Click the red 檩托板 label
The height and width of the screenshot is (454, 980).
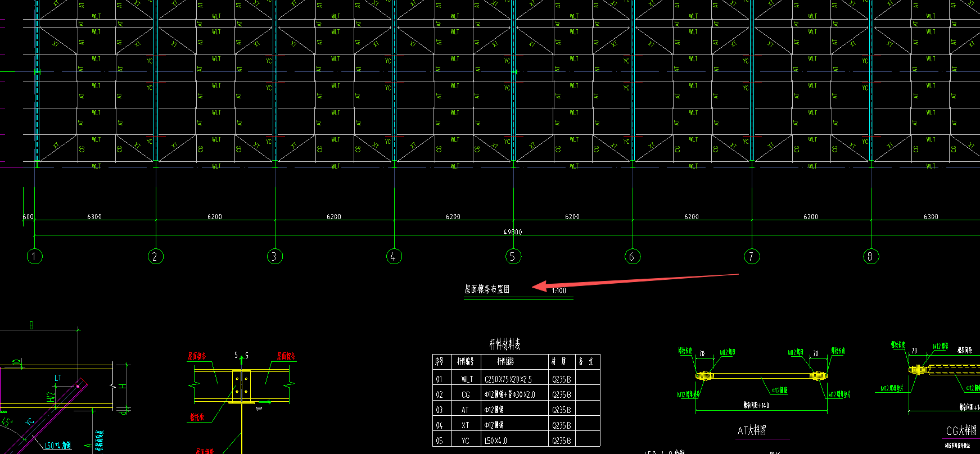[x=197, y=417]
